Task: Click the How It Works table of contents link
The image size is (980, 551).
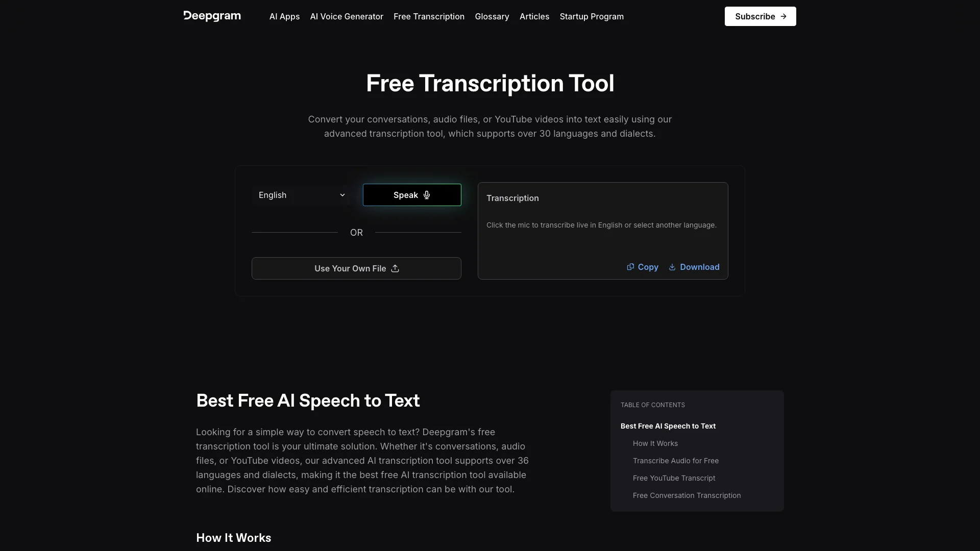Action: [x=655, y=444]
